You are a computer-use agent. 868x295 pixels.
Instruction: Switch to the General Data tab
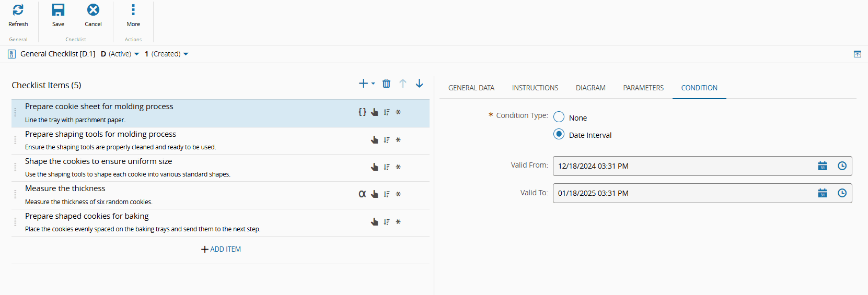tap(471, 88)
